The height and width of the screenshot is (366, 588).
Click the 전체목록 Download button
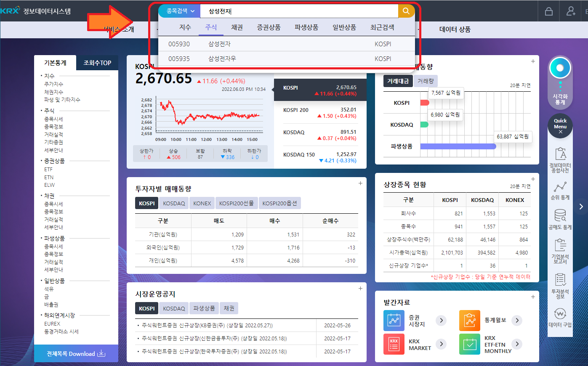pos(76,354)
